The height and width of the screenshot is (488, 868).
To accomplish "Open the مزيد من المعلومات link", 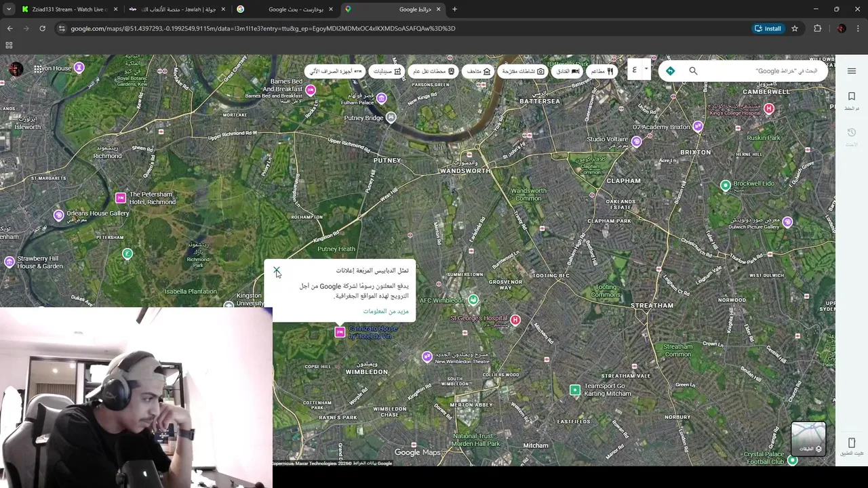I will tap(386, 311).
